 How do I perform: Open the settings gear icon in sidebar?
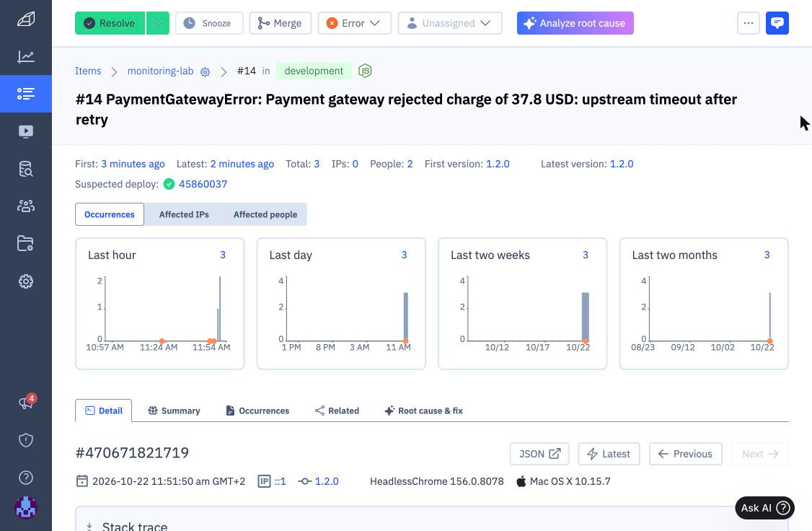pyautogui.click(x=26, y=281)
